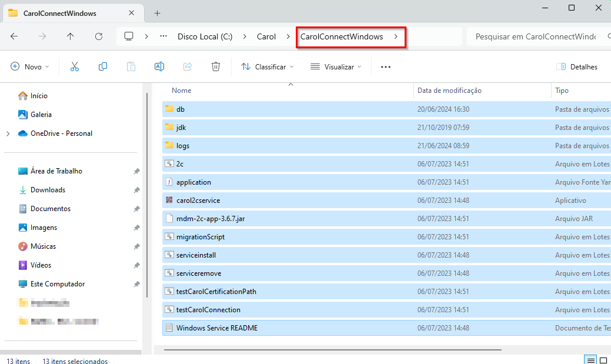
Task: Toggle the Detalhes pane
Action: [x=577, y=67]
